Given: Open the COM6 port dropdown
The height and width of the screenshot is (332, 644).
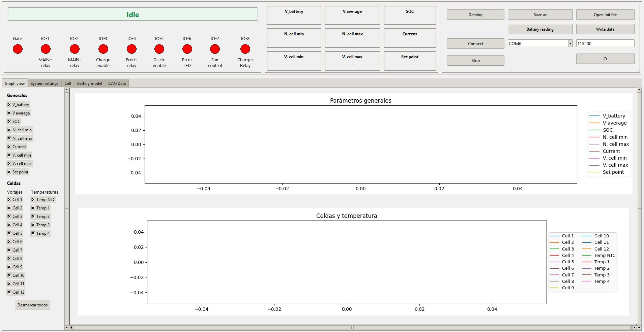Looking at the screenshot, I should point(569,43).
